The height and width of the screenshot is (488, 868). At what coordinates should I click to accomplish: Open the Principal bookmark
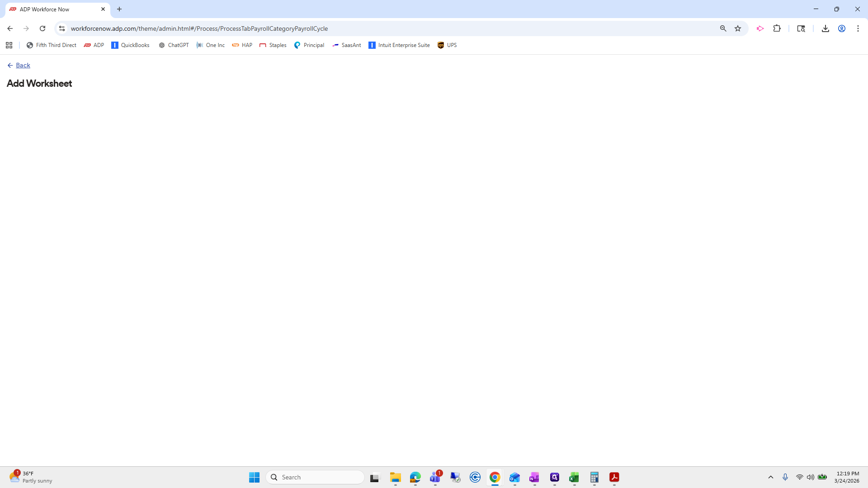309,45
